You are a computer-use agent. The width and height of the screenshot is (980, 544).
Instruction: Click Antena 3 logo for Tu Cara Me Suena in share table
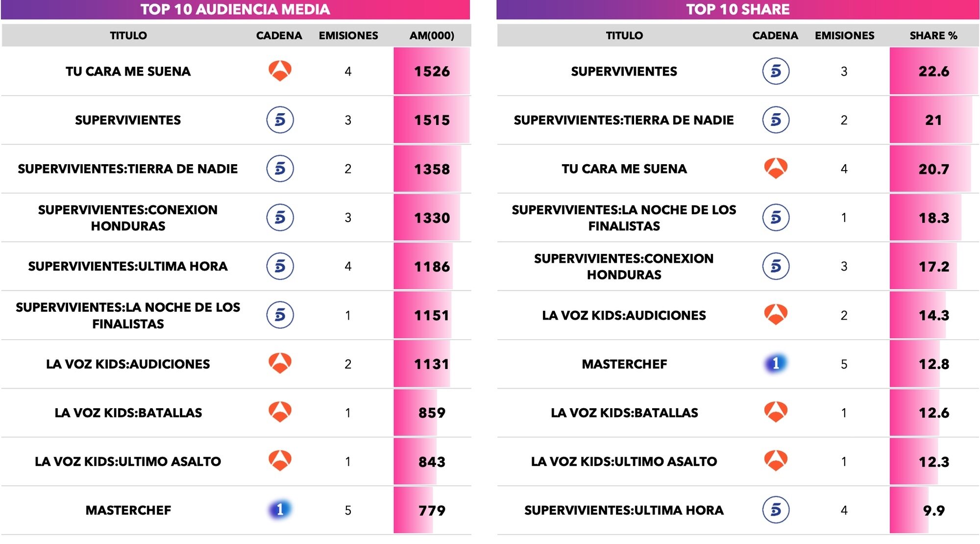pos(776,169)
